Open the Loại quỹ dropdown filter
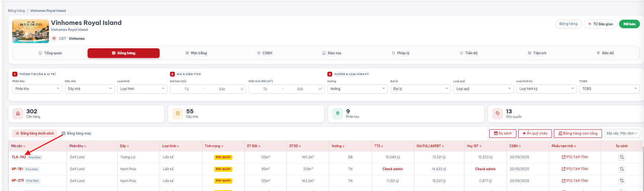Image resolution: width=644 pixels, height=191 pixels. (x=484, y=89)
